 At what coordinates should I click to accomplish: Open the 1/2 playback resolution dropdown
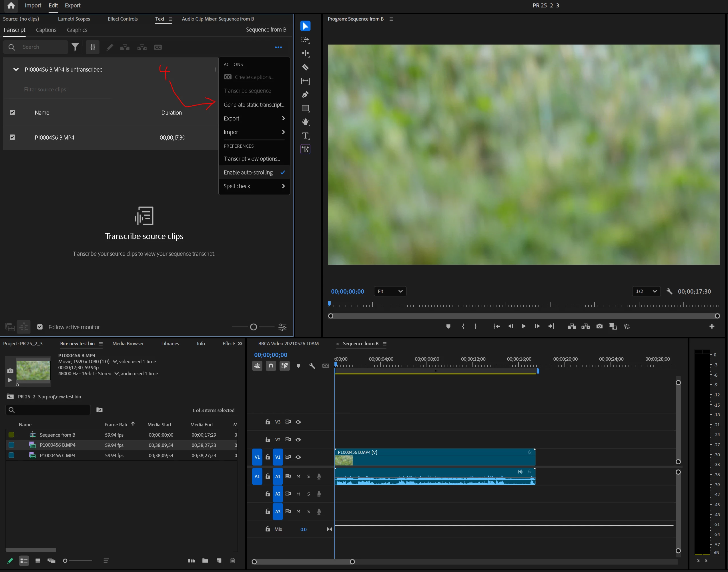click(x=646, y=291)
